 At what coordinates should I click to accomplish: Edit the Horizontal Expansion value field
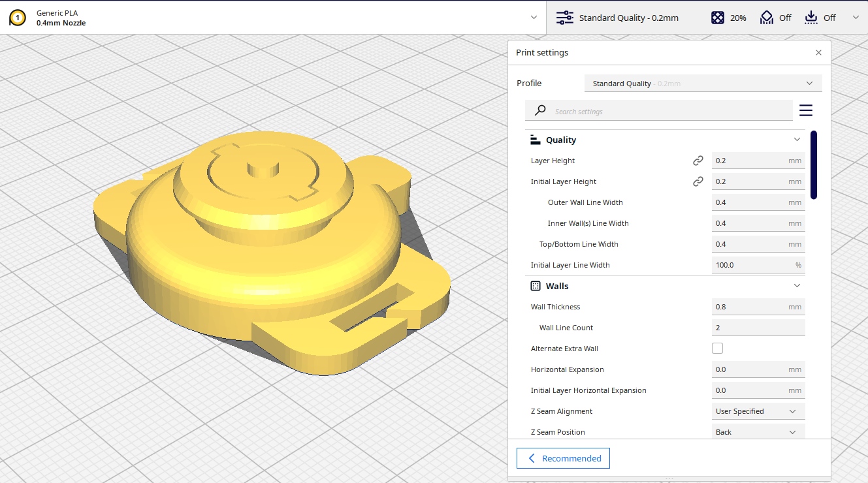tap(758, 369)
